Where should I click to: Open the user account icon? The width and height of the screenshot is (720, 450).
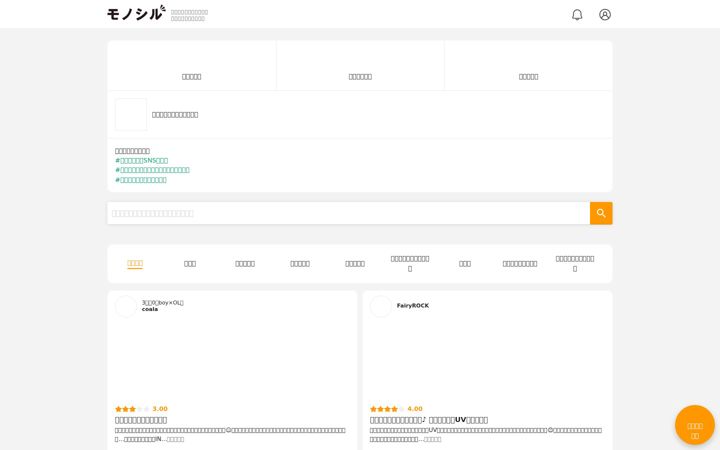point(605,15)
